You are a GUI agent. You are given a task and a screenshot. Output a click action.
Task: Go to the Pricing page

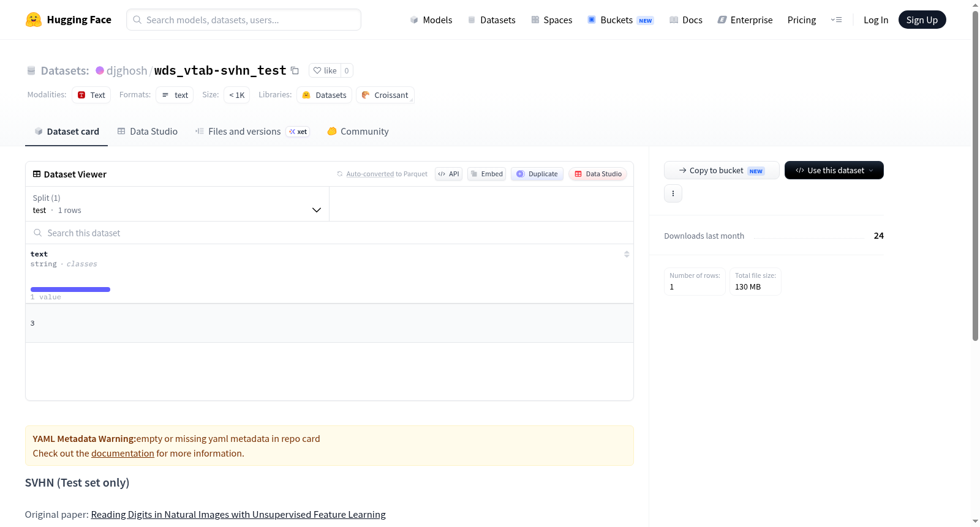pyautogui.click(x=802, y=20)
